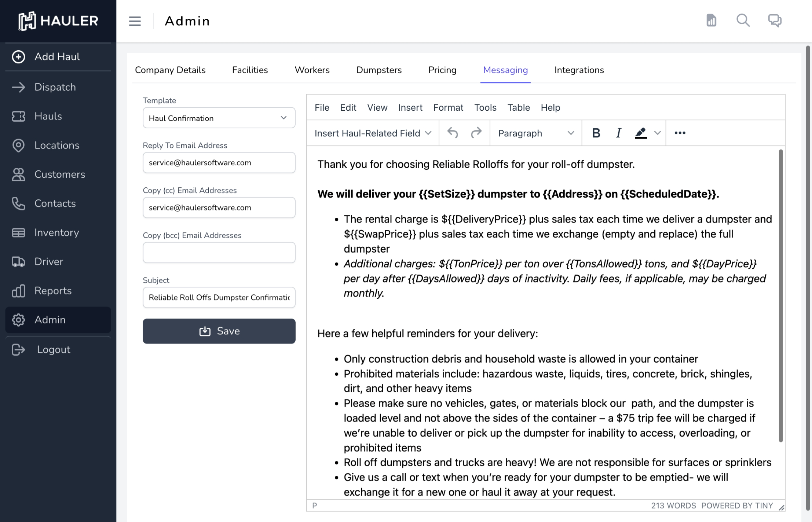Open the Customers page link
This screenshot has width=812, height=522.
click(58, 174)
